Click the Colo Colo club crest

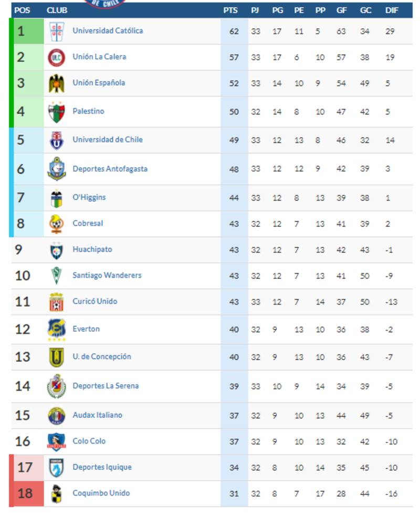point(57,441)
